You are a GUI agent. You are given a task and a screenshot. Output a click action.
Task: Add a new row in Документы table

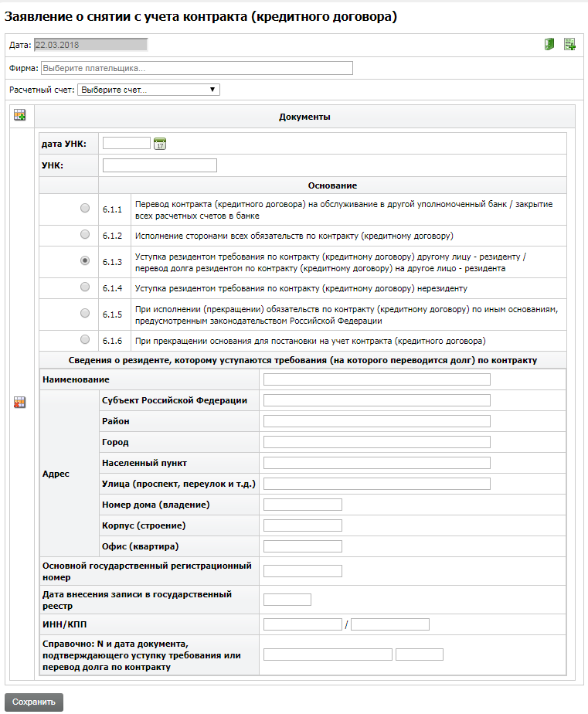pos(20,116)
